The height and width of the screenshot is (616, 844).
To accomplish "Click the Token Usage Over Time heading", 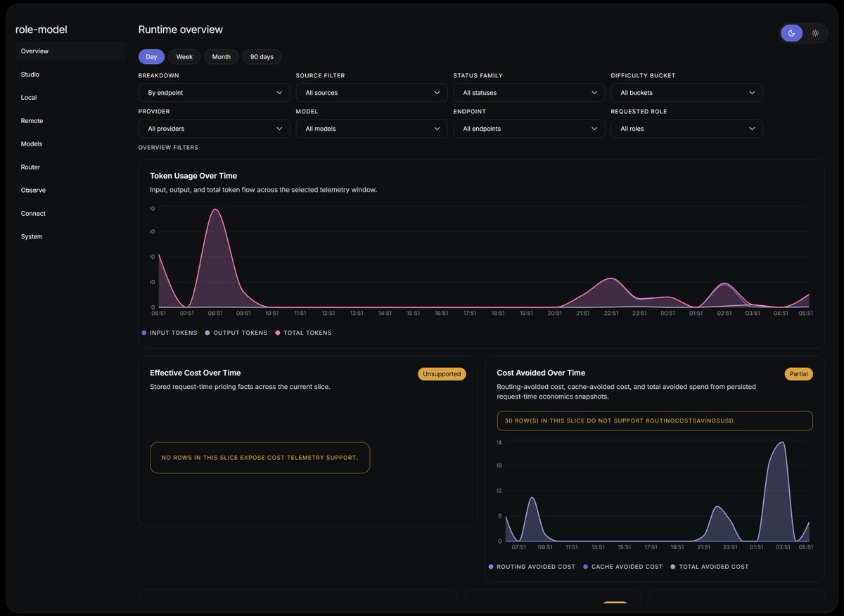I will [193, 176].
